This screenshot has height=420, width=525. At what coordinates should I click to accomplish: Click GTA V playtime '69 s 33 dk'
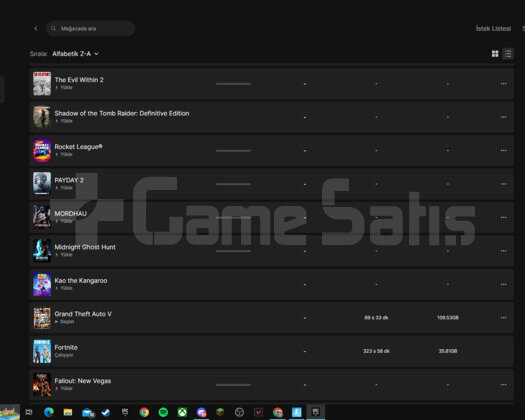click(376, 318)
